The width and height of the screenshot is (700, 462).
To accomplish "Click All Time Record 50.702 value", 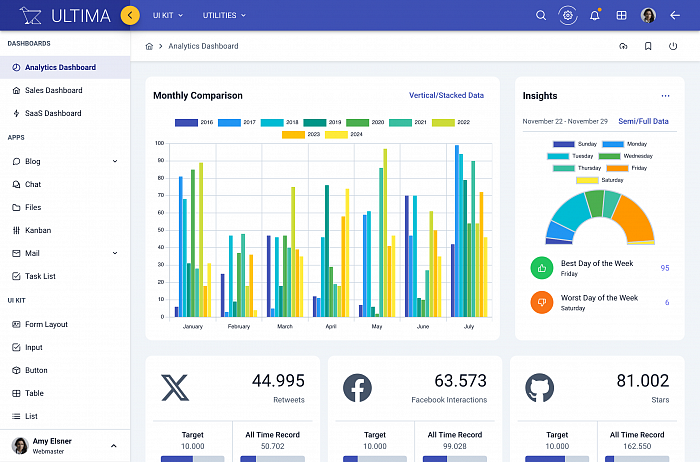I will tap(272, 446).
